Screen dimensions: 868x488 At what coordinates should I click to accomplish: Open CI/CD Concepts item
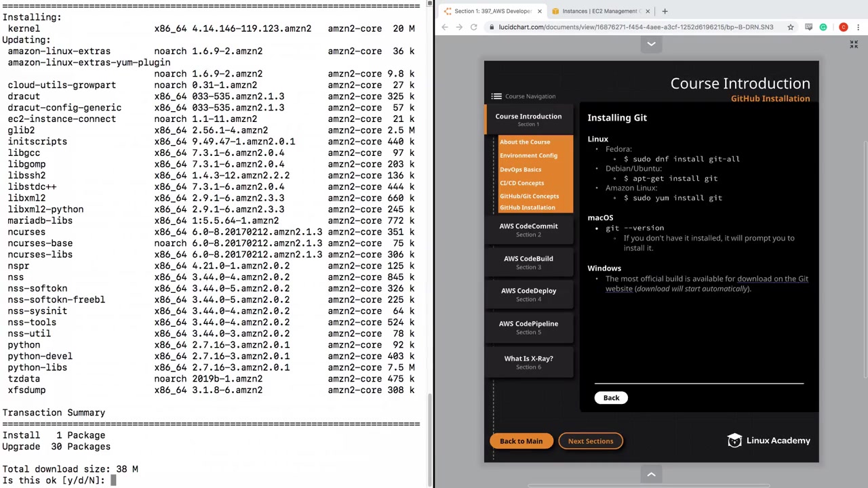pyautogui.click(x=521, y=183)
